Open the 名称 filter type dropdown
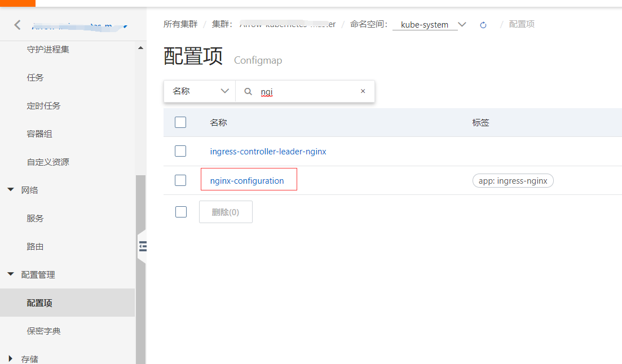This screenshot has height=364, width=622. coord(199,91)
